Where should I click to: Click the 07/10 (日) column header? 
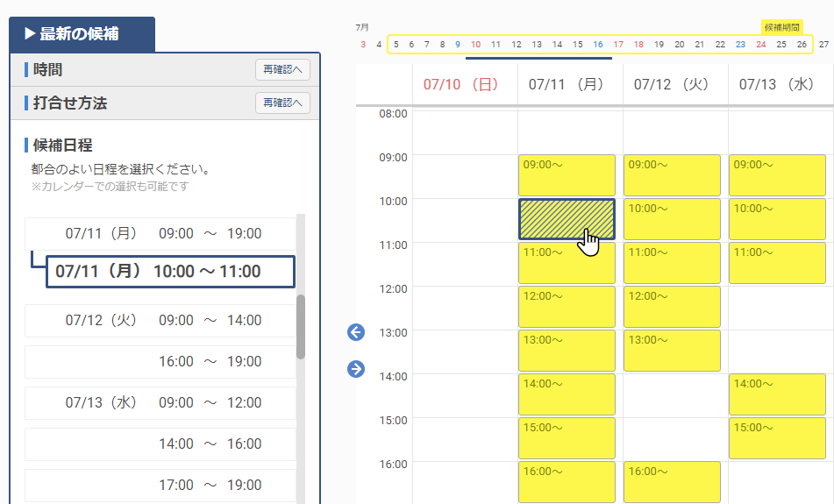coord(461,84)
